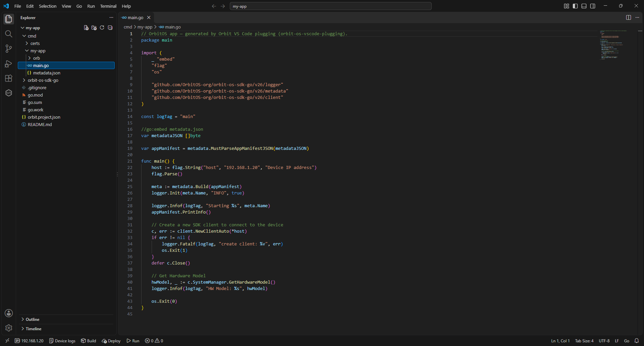644x346 pixels.
Task: Toggle the primary side bar visibility
Action: pyautogui.click(x=575, y=6)
